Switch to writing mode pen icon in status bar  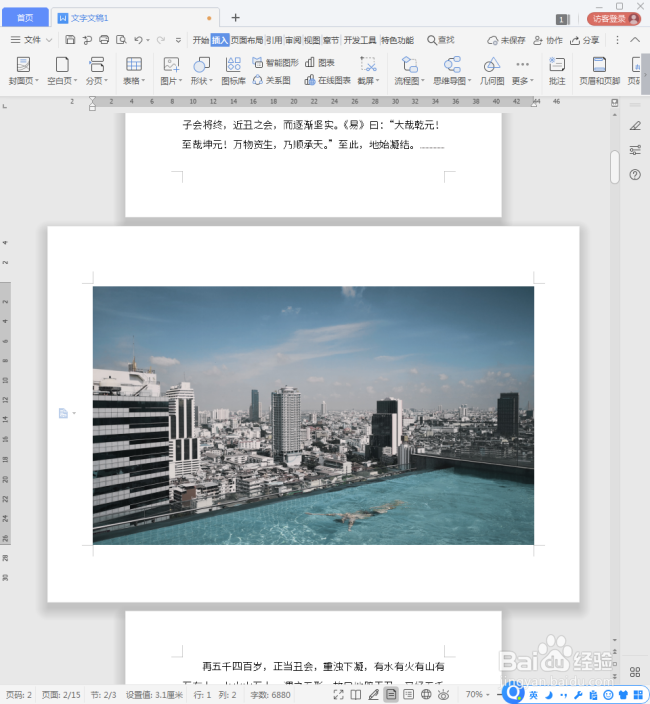coord(373,695)
